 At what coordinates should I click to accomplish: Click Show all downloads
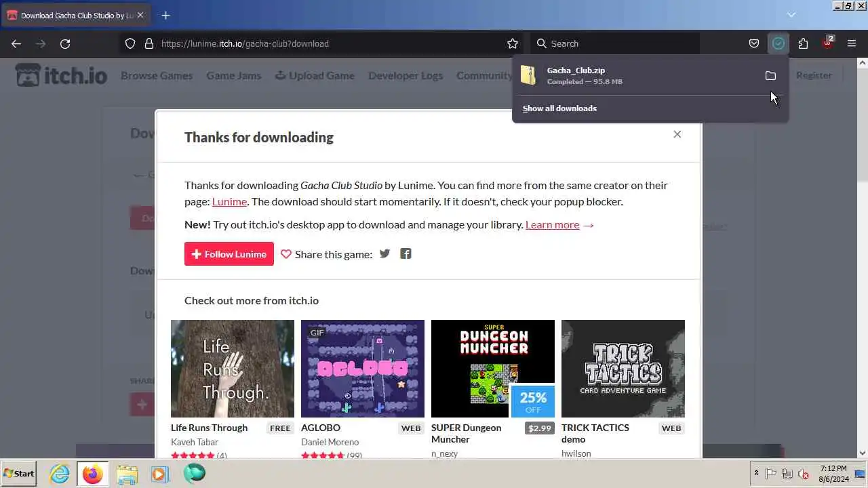click(x=559, y=108)
